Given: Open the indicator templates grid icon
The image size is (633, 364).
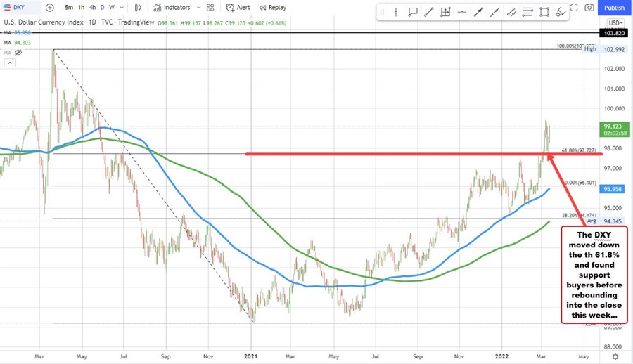Looking at the screenshot, I should point(210,7).
